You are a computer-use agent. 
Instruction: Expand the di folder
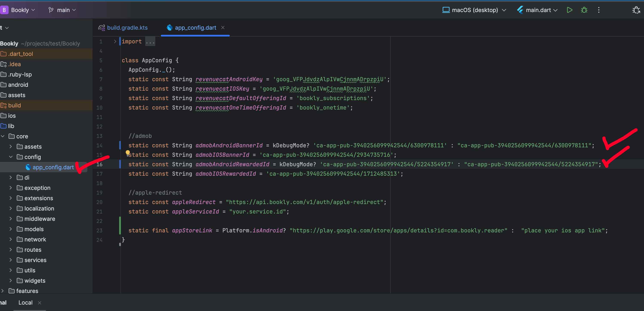click(11, 177)
